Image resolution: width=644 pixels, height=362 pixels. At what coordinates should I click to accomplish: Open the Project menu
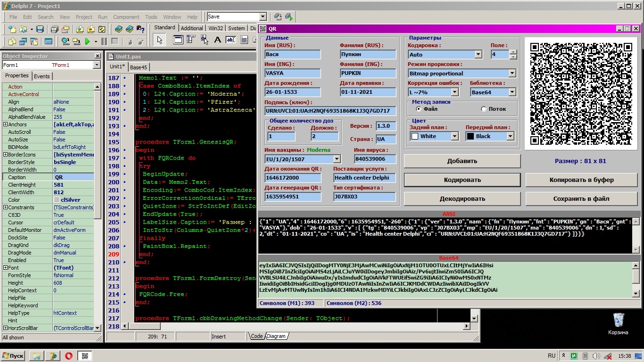pyautogui.click(x=84, y=17)
